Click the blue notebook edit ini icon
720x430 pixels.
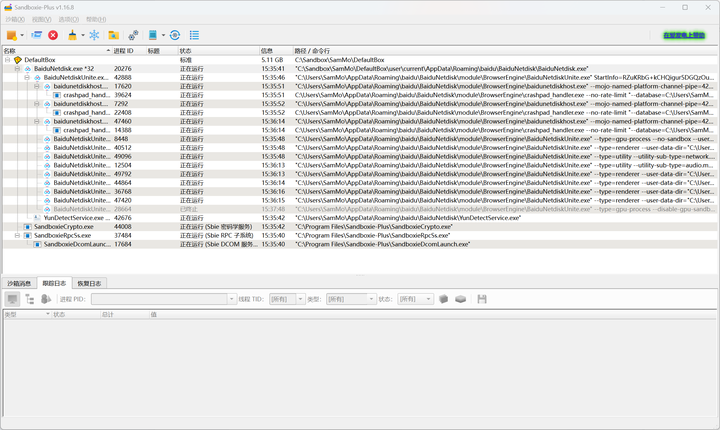153,35
